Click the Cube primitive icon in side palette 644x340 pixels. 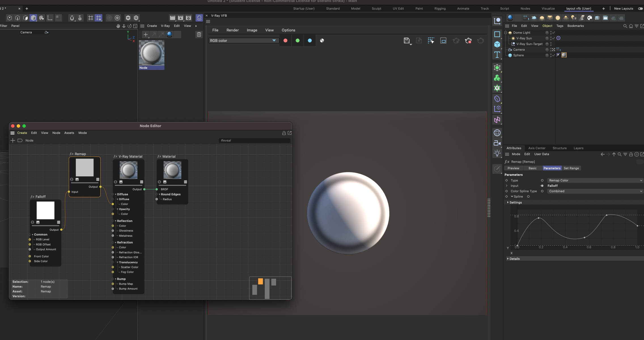[x=497, y=44]
